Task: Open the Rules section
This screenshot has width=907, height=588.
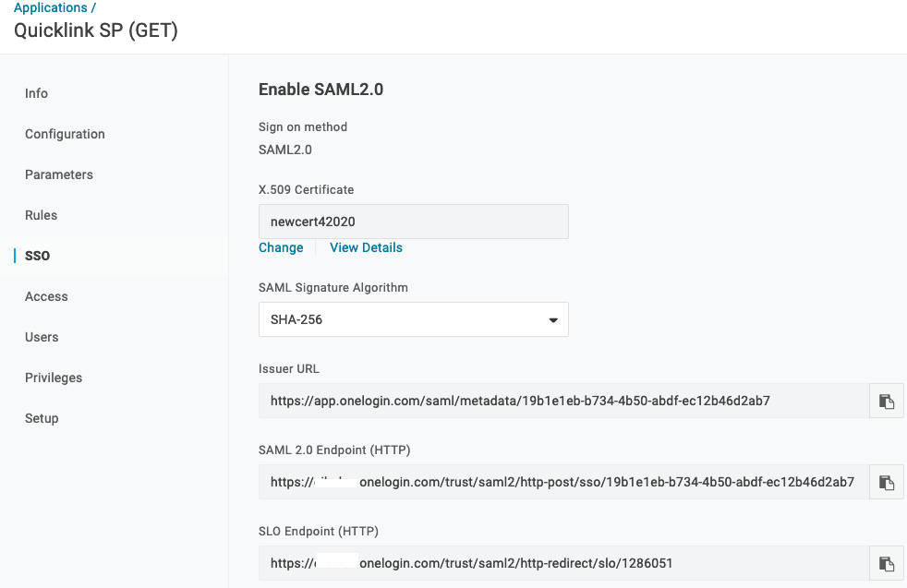Action: tap(42, 215)
